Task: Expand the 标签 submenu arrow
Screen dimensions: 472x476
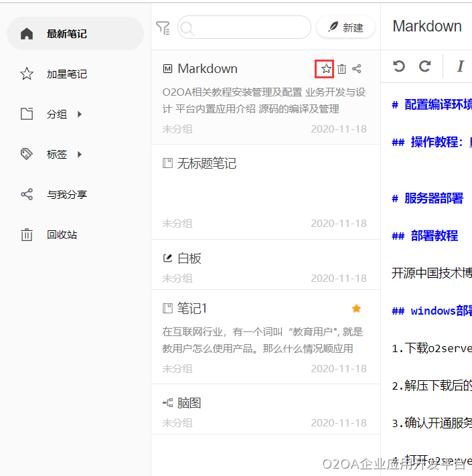Action: click(x=80, y=155)
